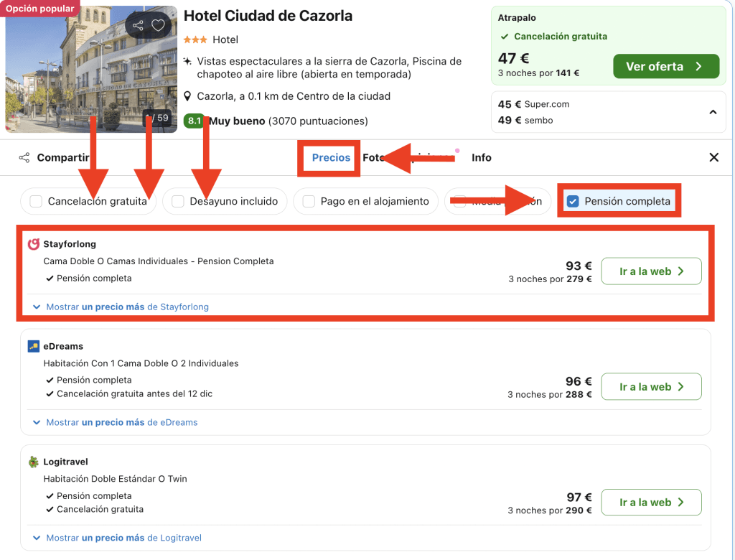Check the Desayuno incluido checkbox
Image resolution: width=735 pixels, height=560 pixels.
coord(178,202)
